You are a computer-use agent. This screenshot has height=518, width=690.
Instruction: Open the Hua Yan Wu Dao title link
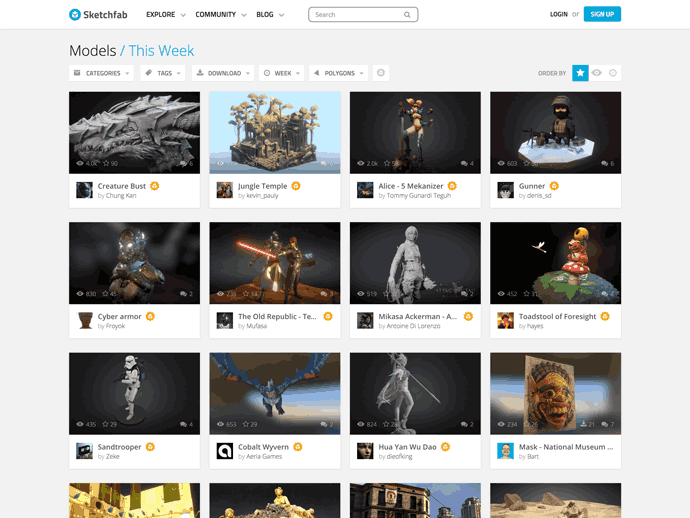(x=407, y=447)
